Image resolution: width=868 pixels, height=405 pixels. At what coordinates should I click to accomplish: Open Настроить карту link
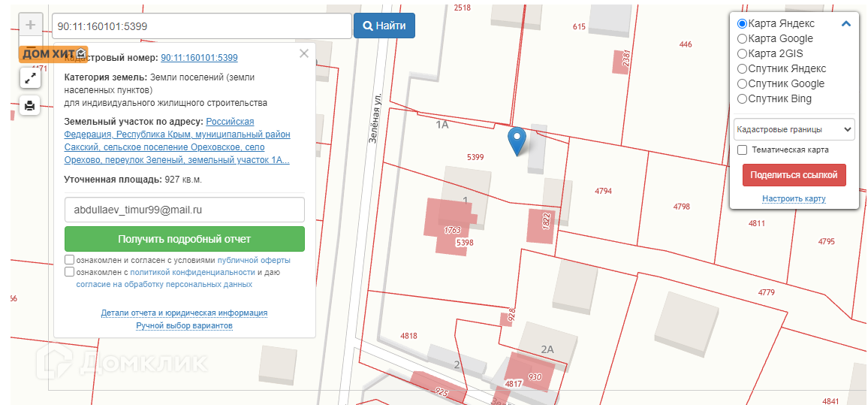pyautogui.click(x=794, y=199)
